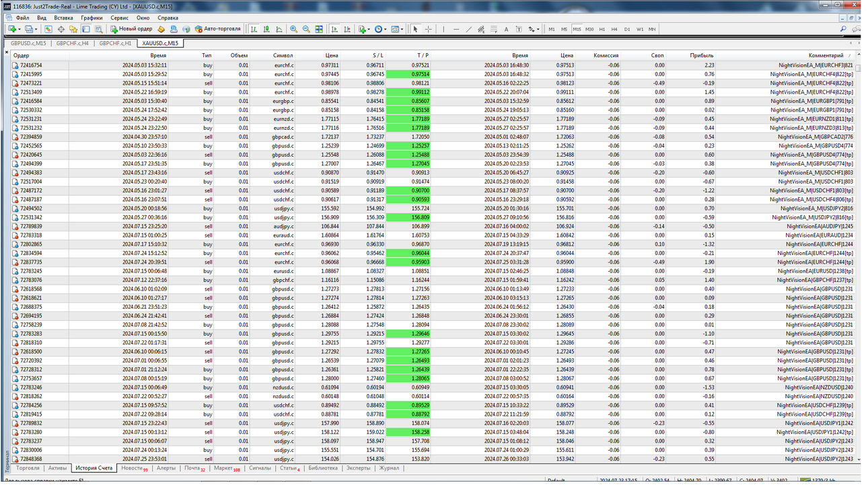Open the Arrows objects dropdown
This screenshot has width=868, height=489.
[534, 29]
